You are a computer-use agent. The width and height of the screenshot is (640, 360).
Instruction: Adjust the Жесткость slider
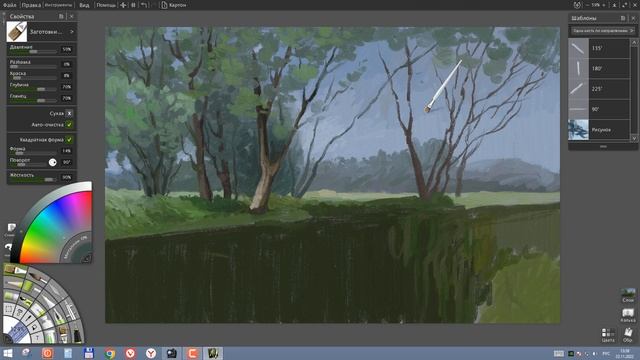click(33, 180)
